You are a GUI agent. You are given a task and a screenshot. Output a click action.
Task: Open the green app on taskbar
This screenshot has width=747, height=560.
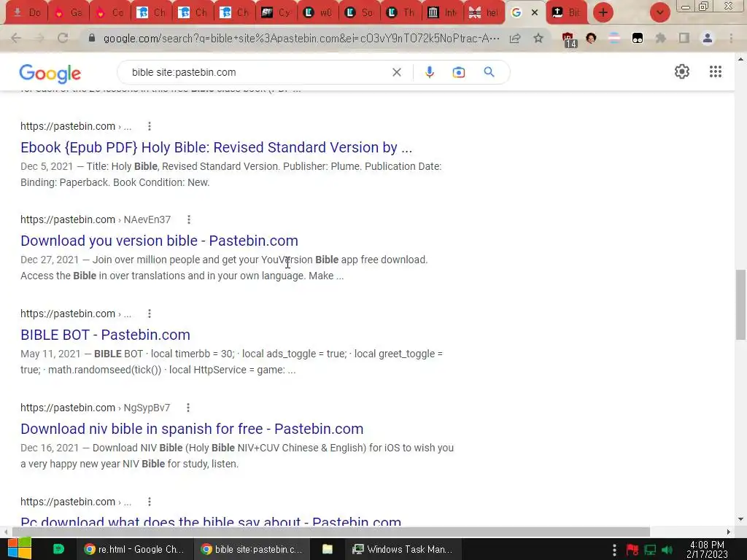pyautogui.click(x=58, y=549)
